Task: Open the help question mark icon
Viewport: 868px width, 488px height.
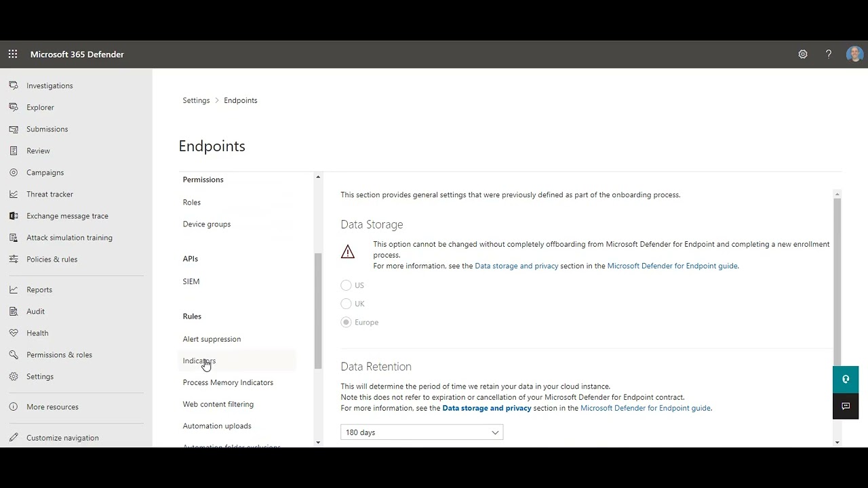Action: point(829,54)
